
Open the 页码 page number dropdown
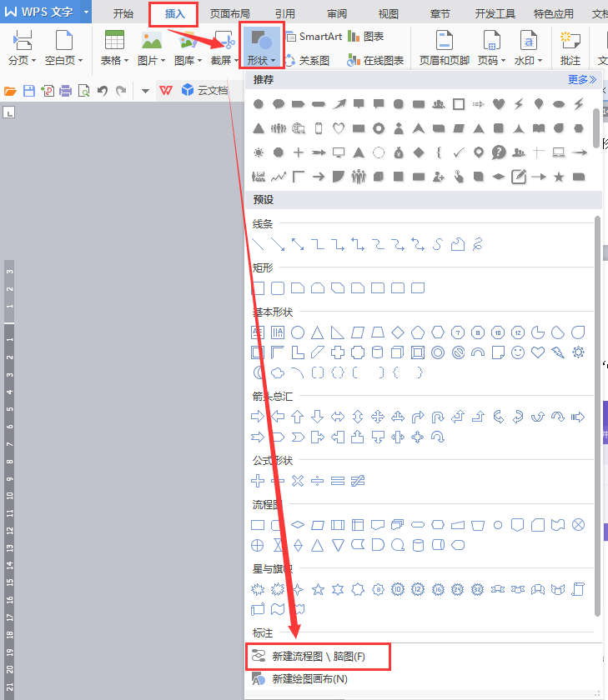[x=491, y=47]
